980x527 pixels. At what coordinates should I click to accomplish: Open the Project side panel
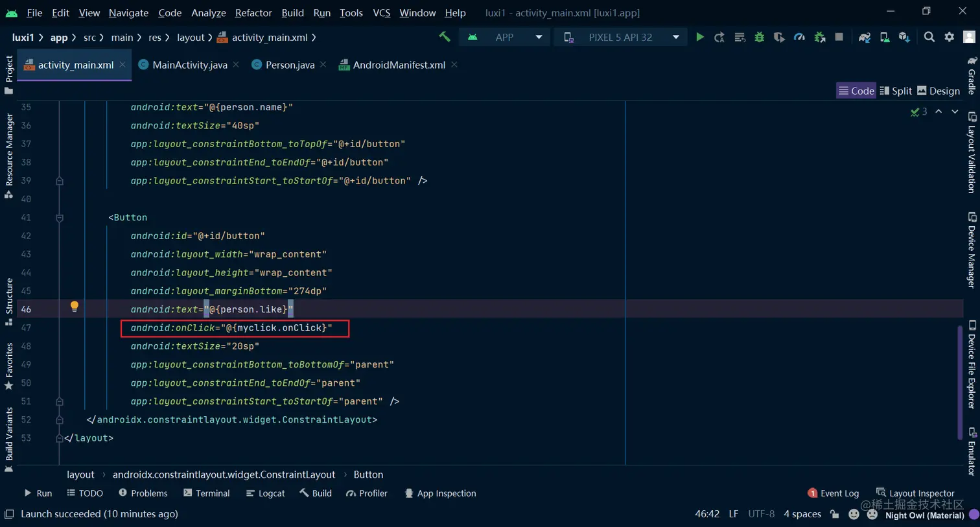coord(9,75)
